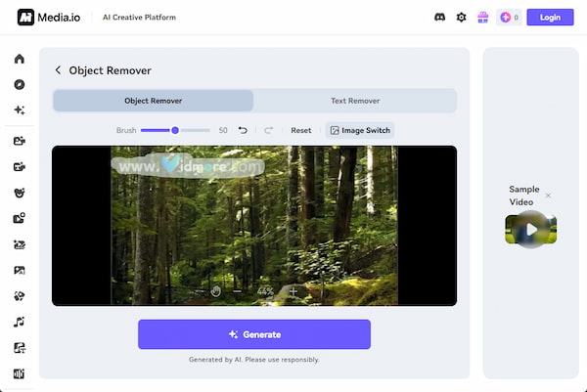This screenshot has width=587, height=392.
Task: Click the Discord icon in header
Action: point(440,18)
